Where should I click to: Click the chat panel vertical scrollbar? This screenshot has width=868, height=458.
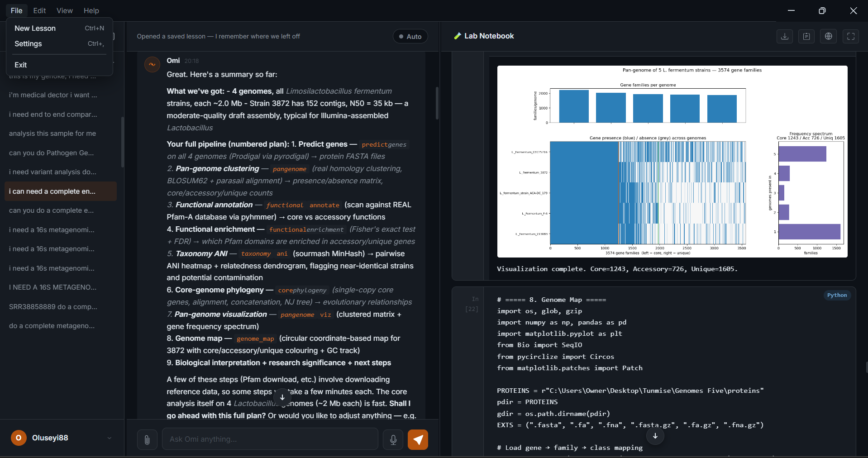437,103
